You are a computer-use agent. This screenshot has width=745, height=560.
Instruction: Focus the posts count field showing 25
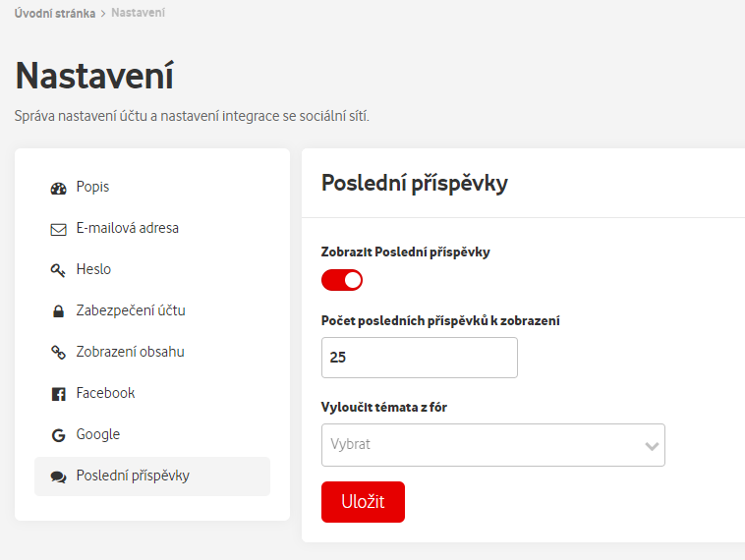click(420, 358)
